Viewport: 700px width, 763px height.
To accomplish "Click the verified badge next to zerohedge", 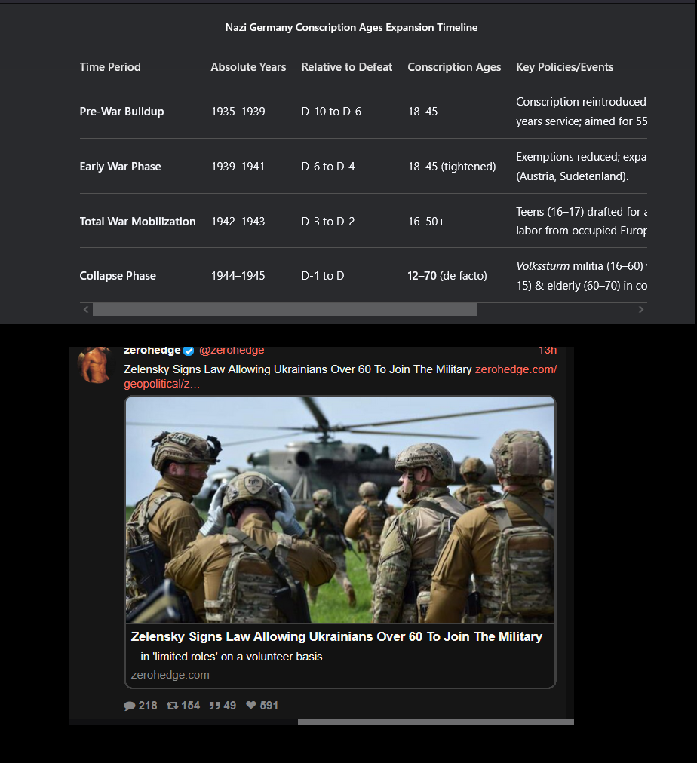I will tap(189, 351).
